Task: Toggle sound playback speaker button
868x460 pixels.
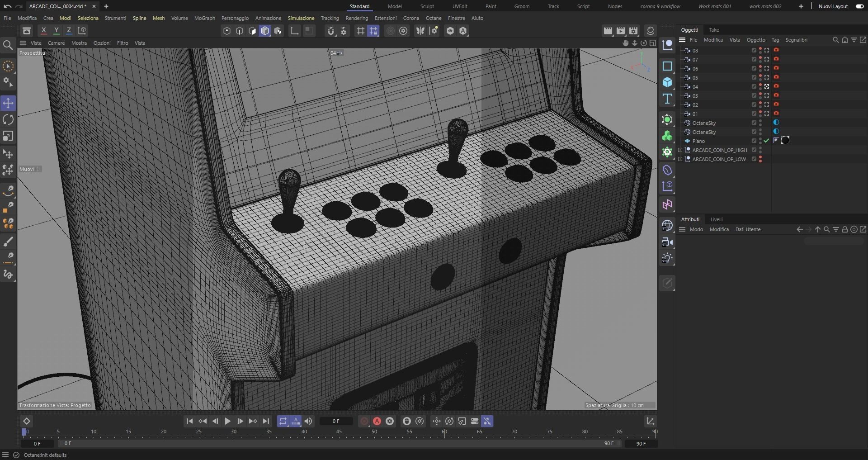Action: tap(308, 421)
